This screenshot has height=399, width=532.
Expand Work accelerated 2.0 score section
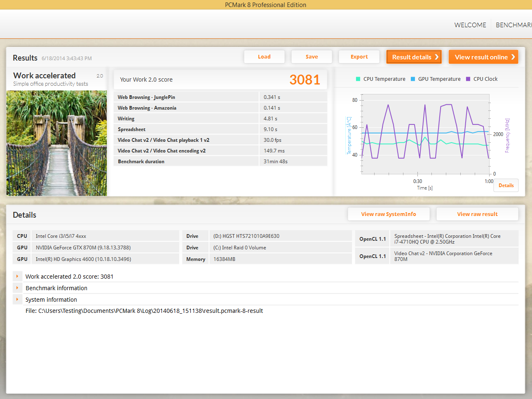coord(17,277)
